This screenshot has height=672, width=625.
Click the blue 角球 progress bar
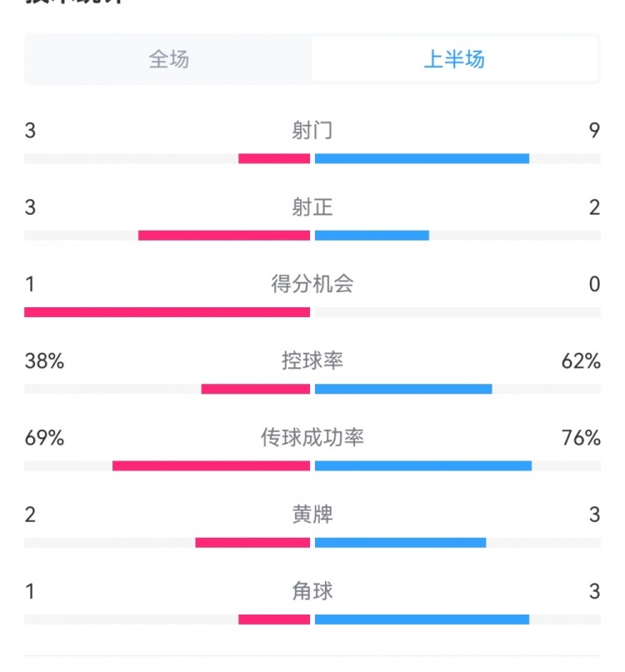422,620
